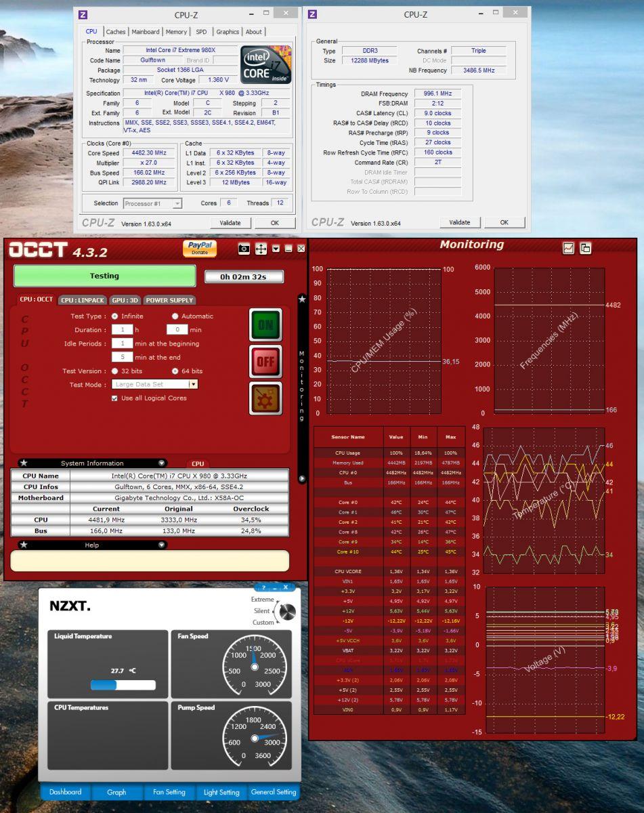Open the Mainboard tab in CPU-Z

(146, 32)
